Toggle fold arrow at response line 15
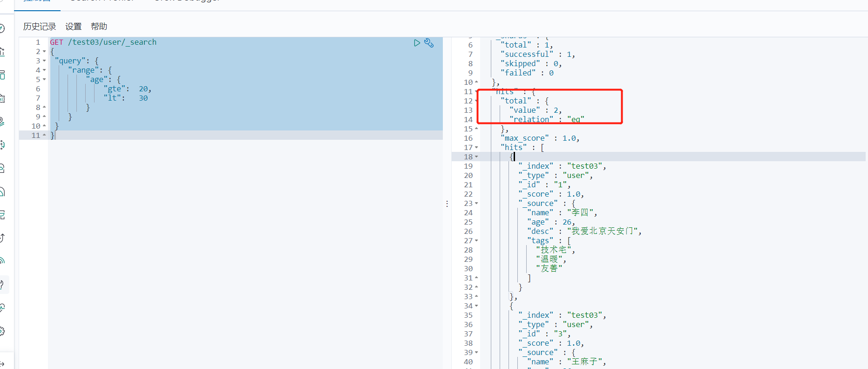Image resolution: width=868 pixels, height=369 pixels. [476, 129]
